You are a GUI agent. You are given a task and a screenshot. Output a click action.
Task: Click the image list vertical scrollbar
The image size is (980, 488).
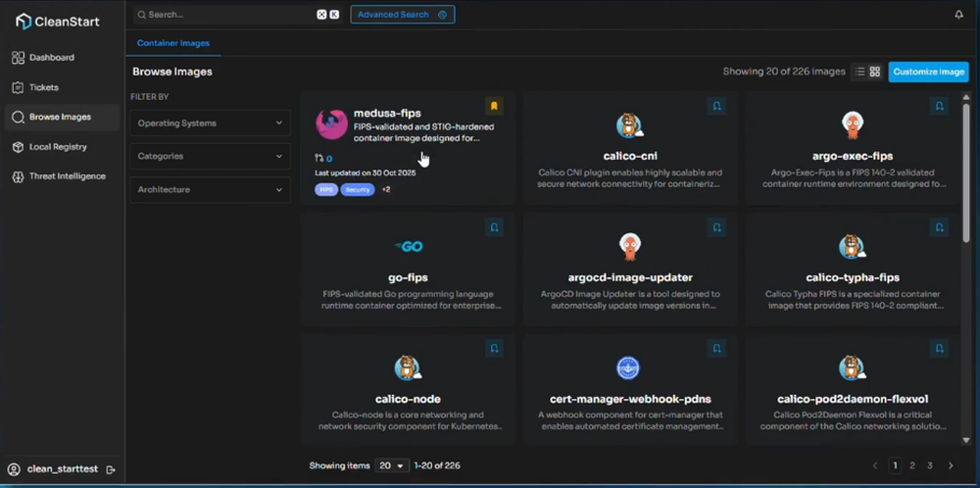click(966, 173)
